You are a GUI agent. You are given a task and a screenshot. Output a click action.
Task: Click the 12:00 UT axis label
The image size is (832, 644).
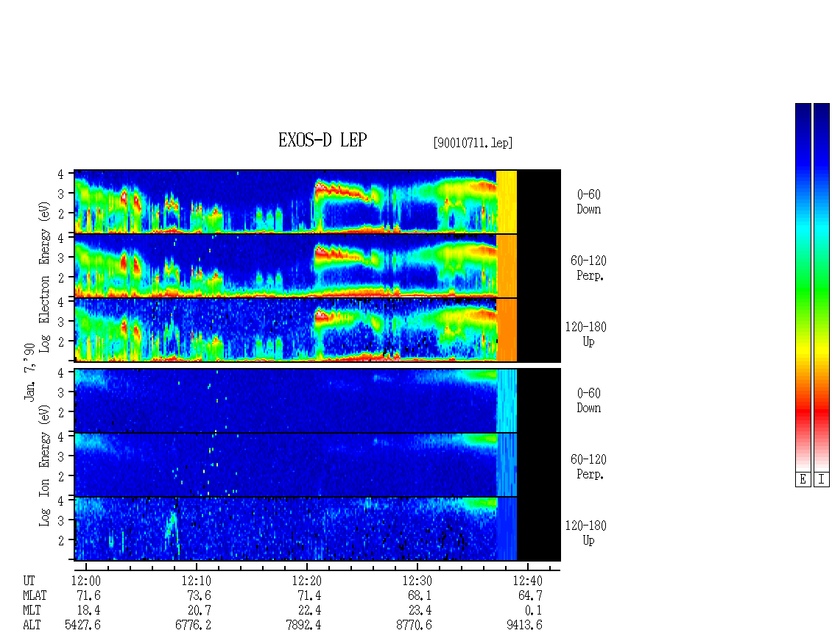pos(85,581)
